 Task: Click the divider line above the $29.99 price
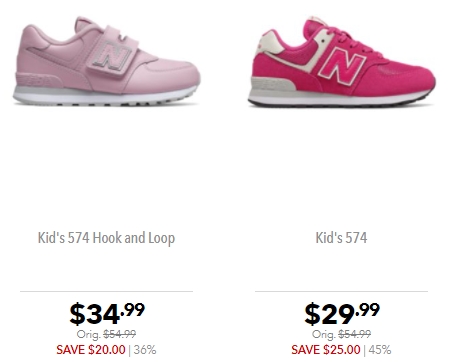click(x=341, y=291)
